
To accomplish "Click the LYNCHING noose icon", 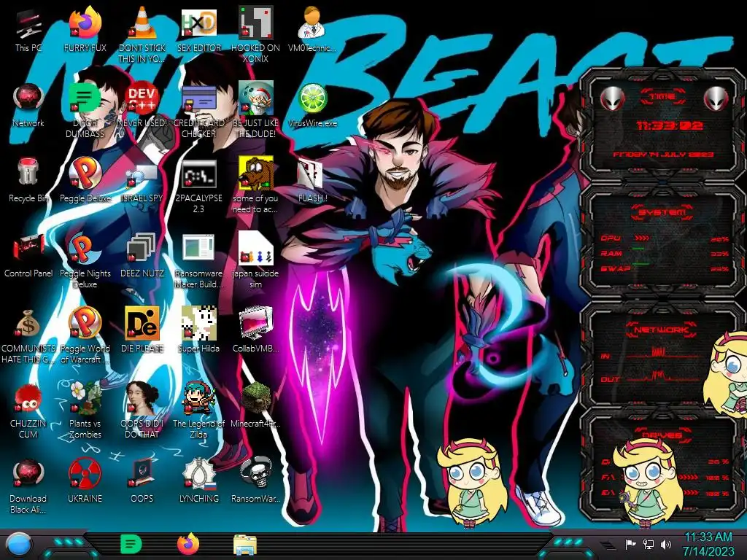I will (198, 480).
